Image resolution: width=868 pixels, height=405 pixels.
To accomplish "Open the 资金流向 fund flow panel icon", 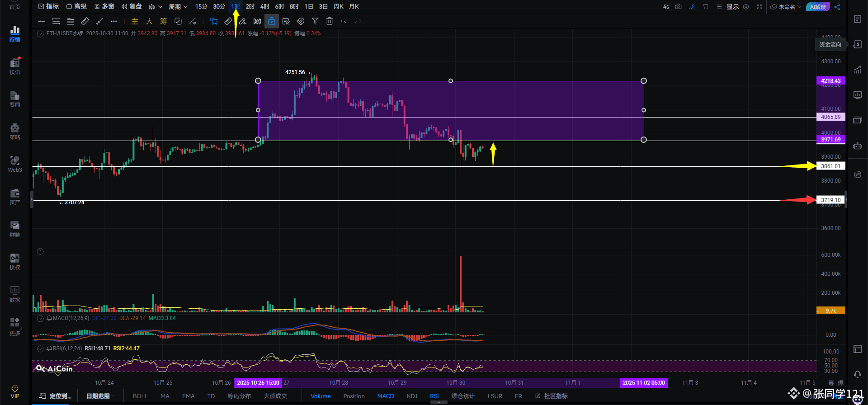I will coord(858,44).
